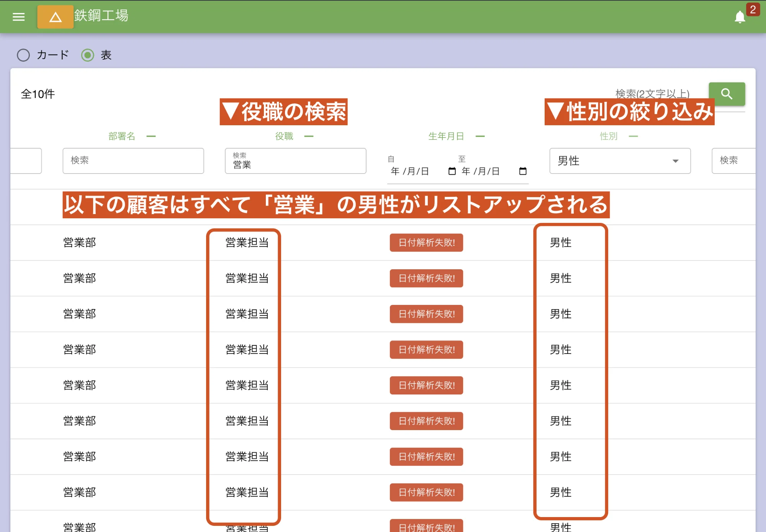Select the カード radio button
The width and height of the screenshot is (766, 532).
[x=23, y=55]
